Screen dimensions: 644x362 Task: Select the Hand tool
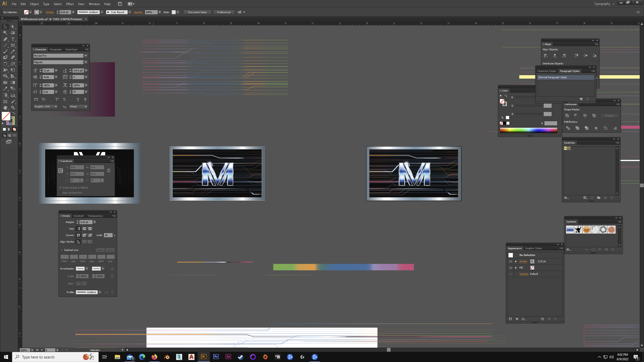coord(5,108)
